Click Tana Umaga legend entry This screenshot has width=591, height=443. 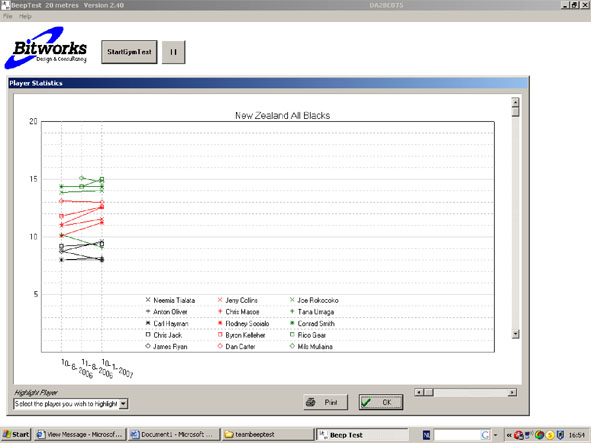coord(312,312)
